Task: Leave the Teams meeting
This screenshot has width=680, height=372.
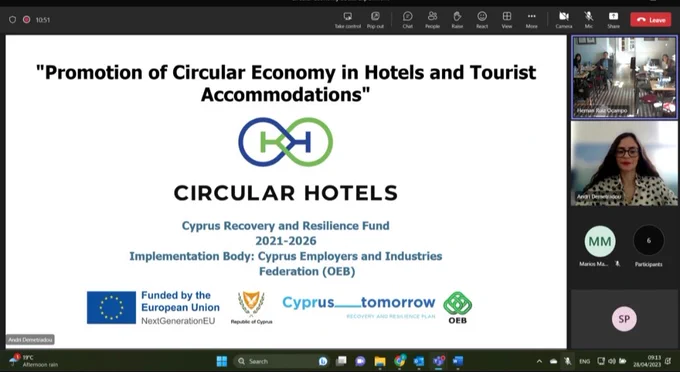Action: pyautogui.click(x=651, y=20)
